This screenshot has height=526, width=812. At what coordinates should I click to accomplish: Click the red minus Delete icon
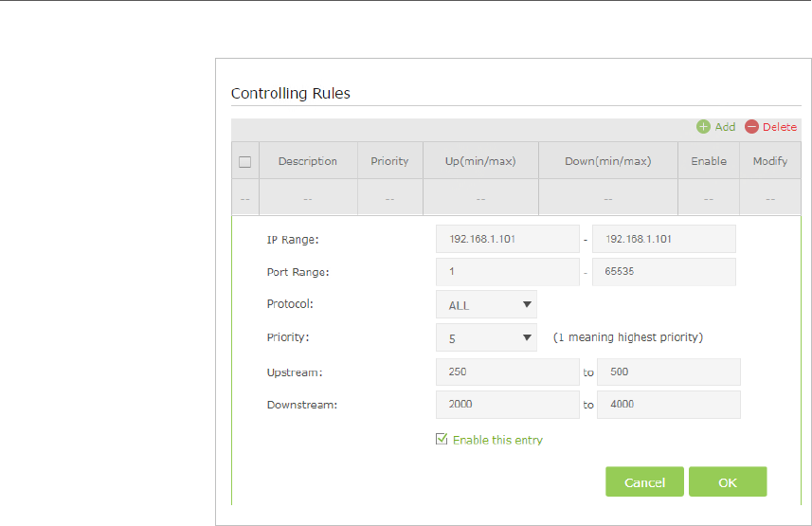[x=751, y=127]
